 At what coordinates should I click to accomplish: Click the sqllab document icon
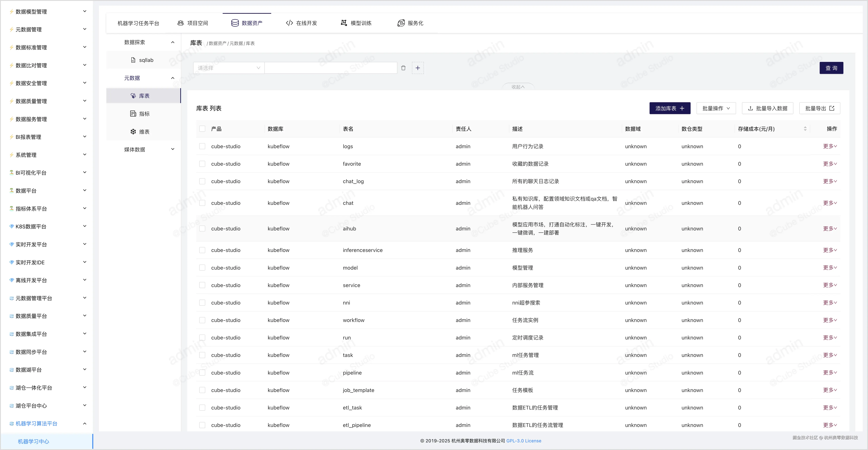[133, 60]
